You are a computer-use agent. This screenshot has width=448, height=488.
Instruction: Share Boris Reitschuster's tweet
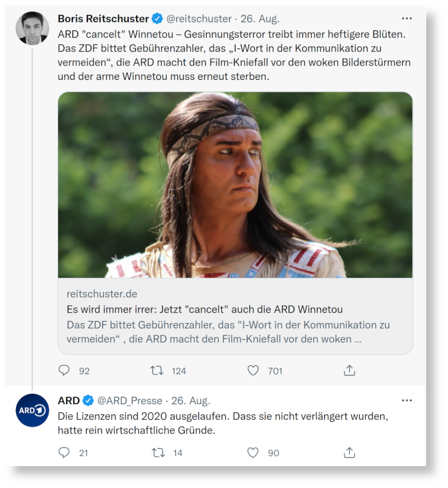point(349,371)
